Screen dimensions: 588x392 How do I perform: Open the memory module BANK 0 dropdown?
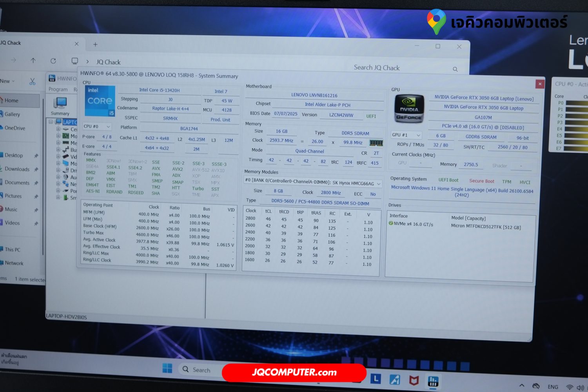(x=313, y=182)
